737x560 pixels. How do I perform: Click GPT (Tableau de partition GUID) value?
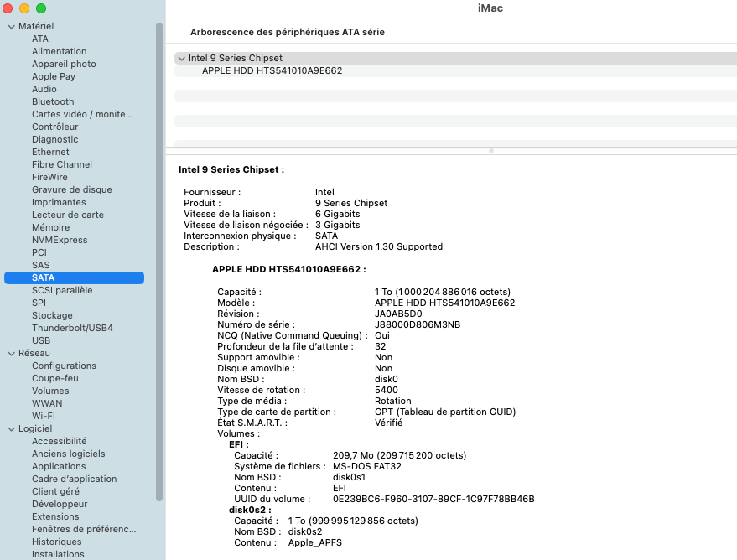pos(445,412)
